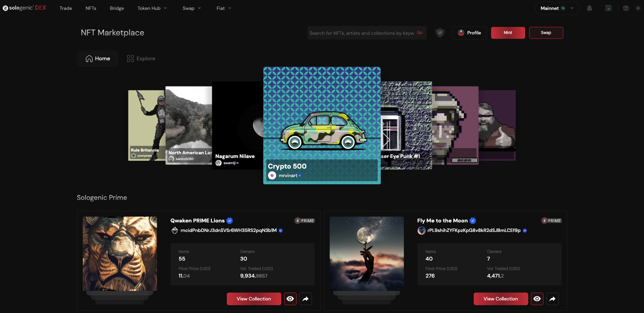Image resolution: width=644 pixels, height=313 pixels.
Task: Share the Qwaken PRIME Lions collection
Action: pyautogui.click(x=305, y=299)
